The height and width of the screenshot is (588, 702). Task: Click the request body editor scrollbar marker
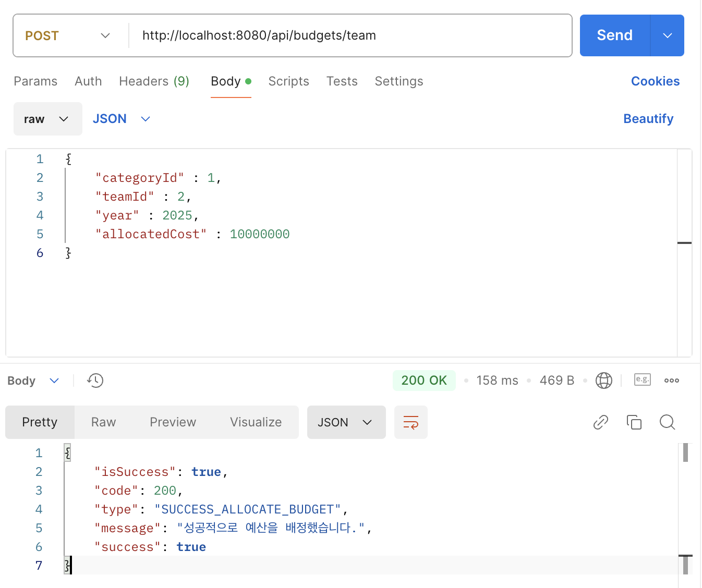pyautogui.click(x=684, y=243)
